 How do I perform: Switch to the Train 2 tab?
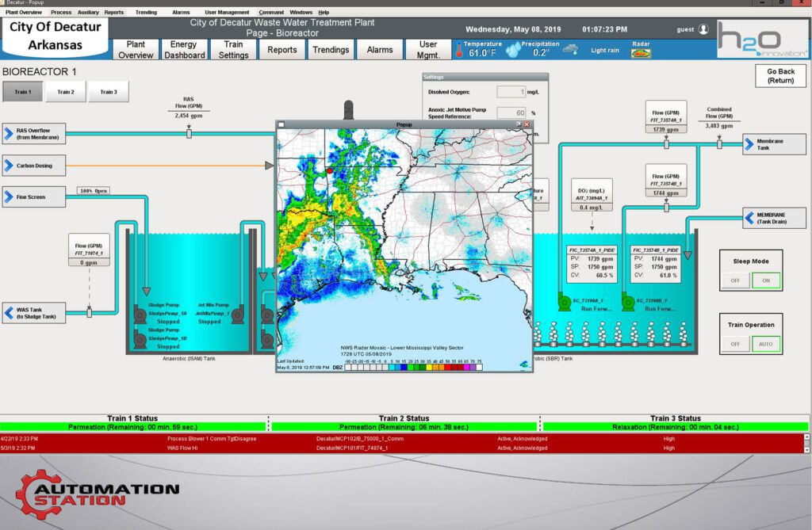click(x=66, y=92)
